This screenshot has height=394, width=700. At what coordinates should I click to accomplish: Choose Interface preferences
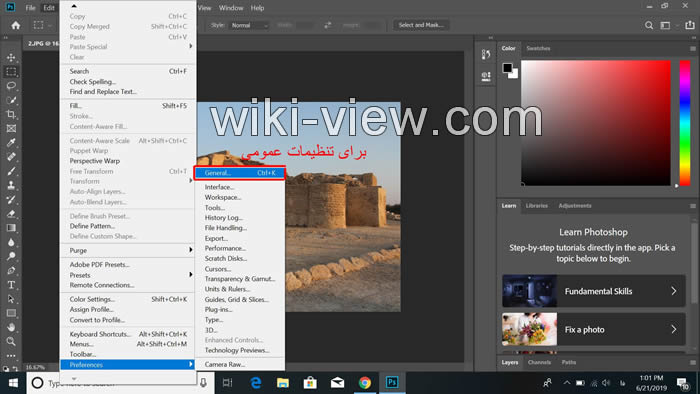[x=240, y=187]
